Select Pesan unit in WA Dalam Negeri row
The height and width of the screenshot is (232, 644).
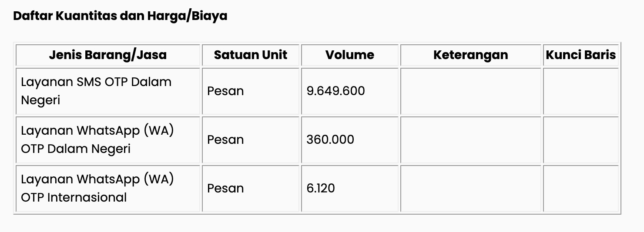click(225, 139)
